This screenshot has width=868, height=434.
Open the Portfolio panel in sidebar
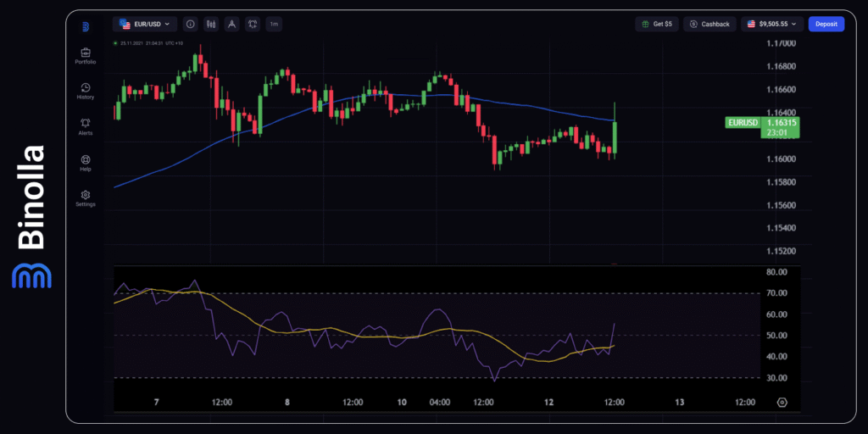[x=85, y=55]
